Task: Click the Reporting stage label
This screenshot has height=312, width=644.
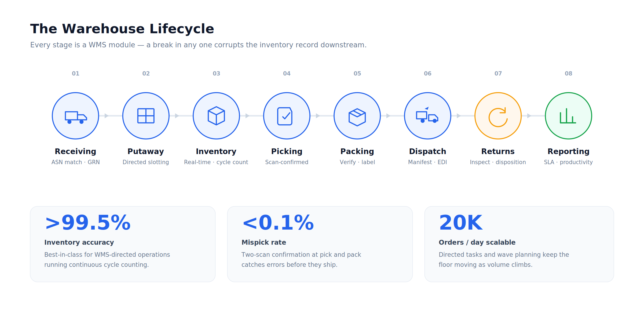Action: 569,151
